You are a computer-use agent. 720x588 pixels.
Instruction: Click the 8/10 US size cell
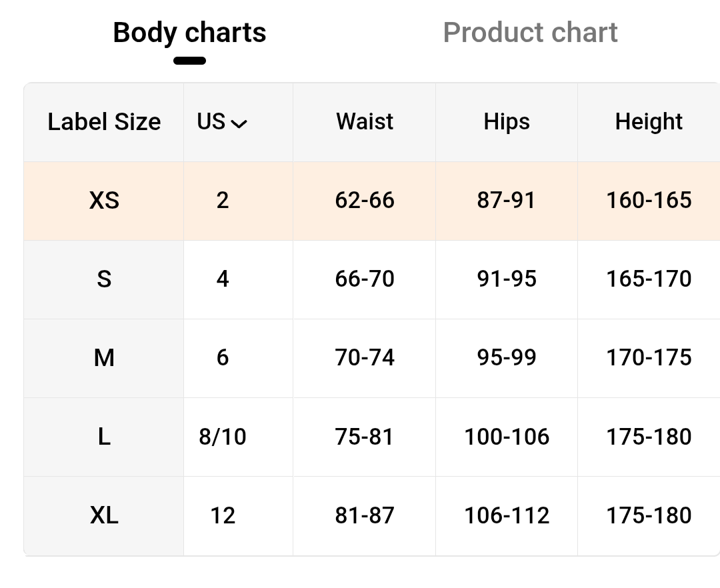[223, 437]
